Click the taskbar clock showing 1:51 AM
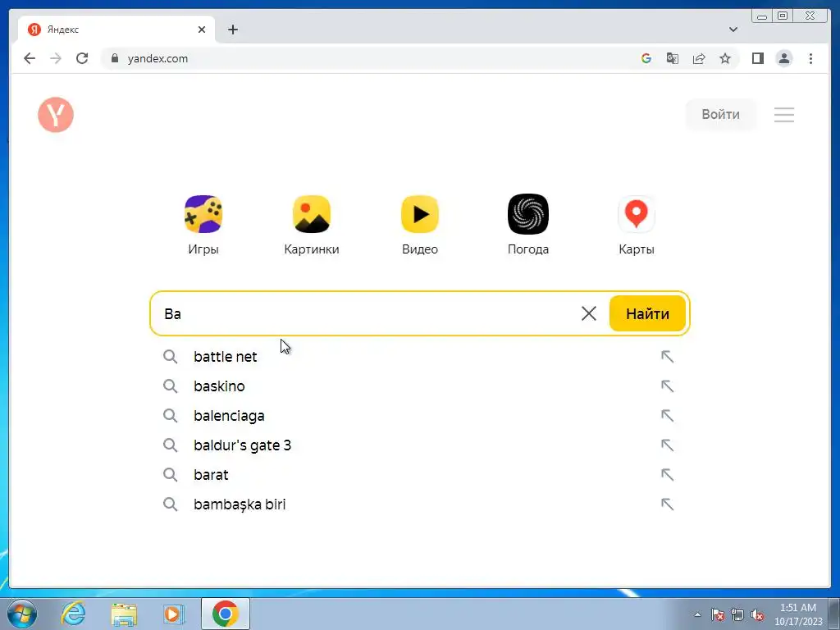Image resolution: width=840 pixels, height=630 pixels. (798, 614)
